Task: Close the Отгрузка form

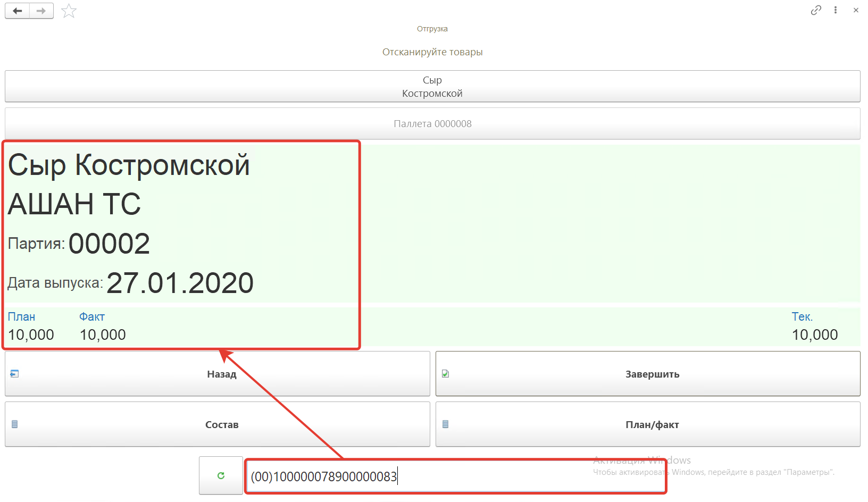Action: 856,10
